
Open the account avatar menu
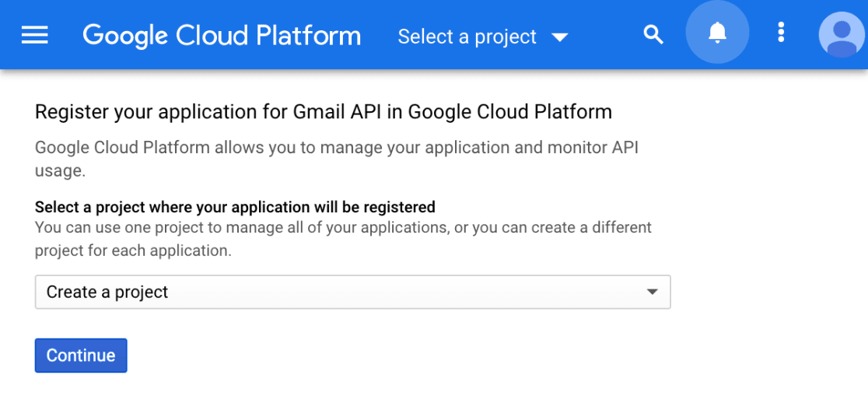click(842, 34)
